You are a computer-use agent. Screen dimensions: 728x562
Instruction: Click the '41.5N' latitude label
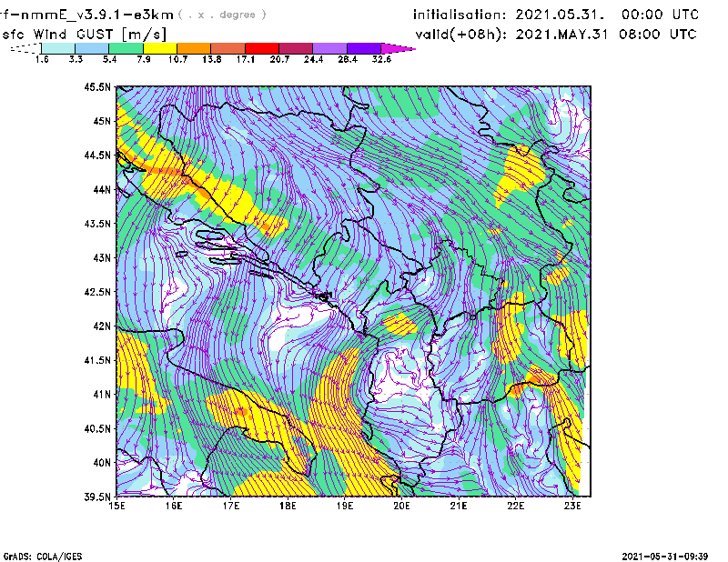pyautogui.click(x=97, y=359)
